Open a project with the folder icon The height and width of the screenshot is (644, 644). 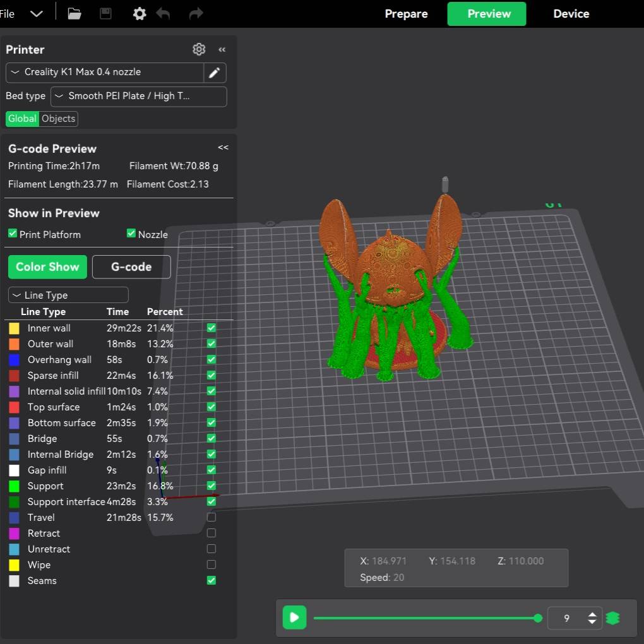coord(75,14)
